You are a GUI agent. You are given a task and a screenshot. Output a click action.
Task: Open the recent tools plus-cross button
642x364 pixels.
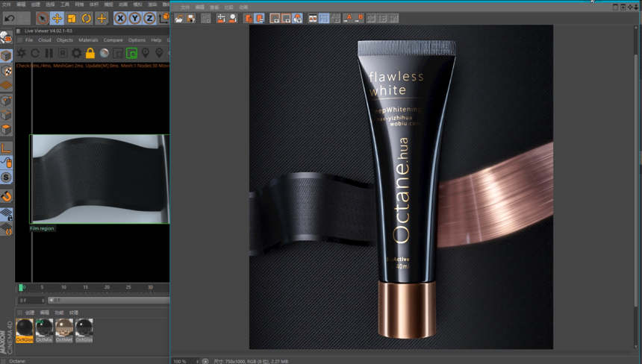(102, 18)
